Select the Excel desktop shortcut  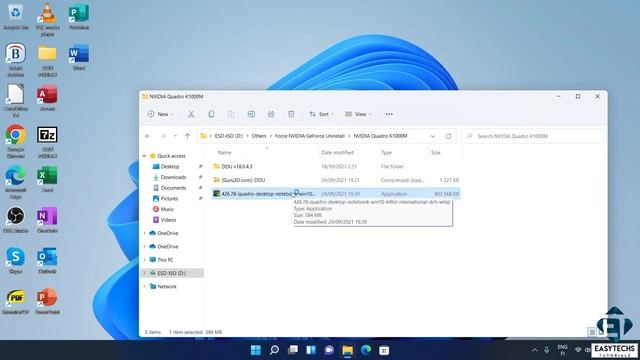[47, 180]
